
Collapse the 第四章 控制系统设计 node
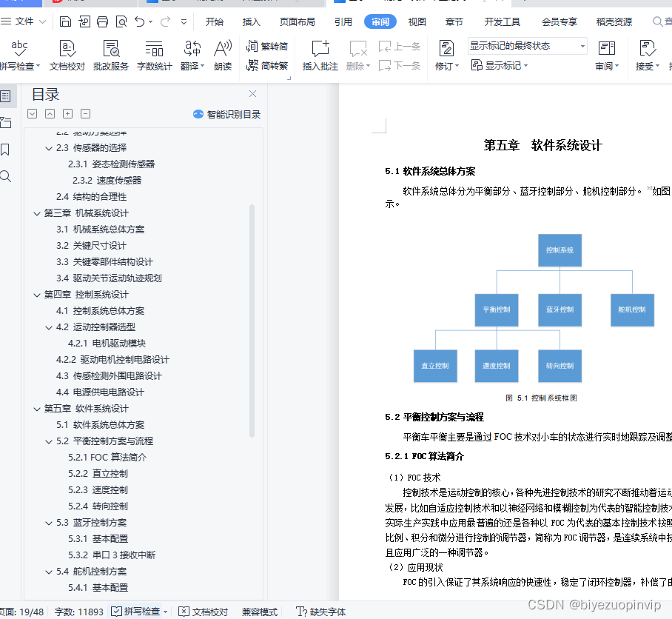[37, 295]
